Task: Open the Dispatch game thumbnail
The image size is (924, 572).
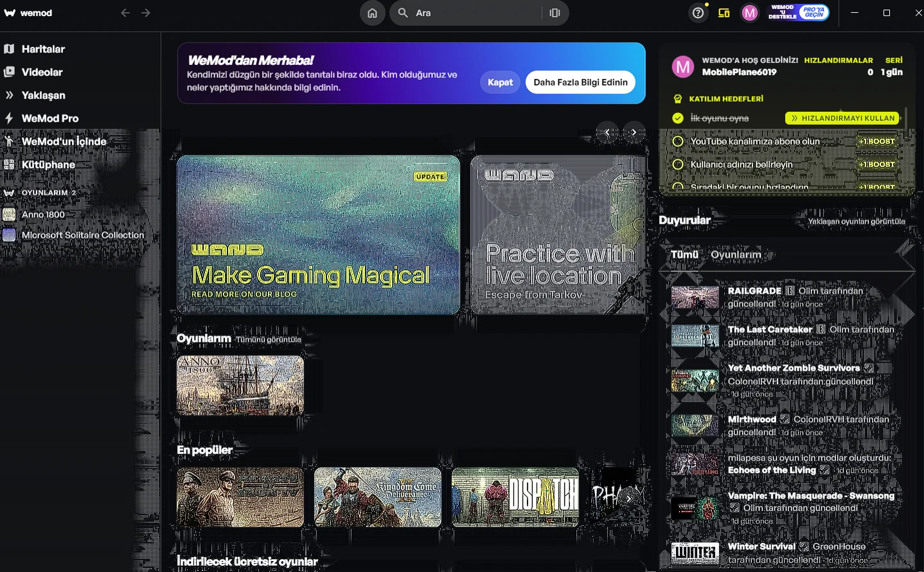Action: pos(515,497)
